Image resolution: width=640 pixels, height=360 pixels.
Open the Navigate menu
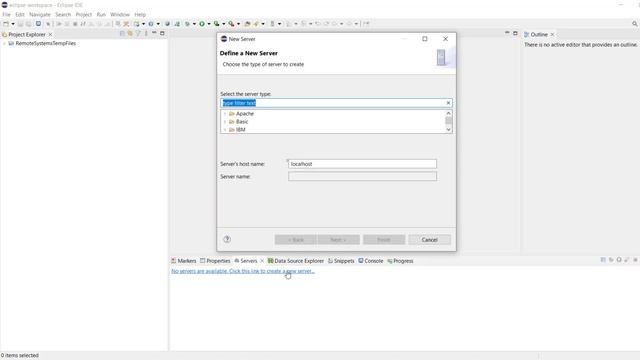[40, 14]
